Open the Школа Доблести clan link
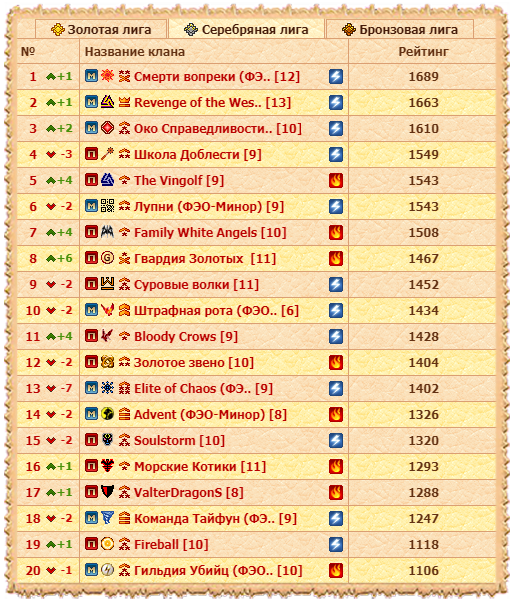Screen dimensions: 515x600 click(198, 155)
